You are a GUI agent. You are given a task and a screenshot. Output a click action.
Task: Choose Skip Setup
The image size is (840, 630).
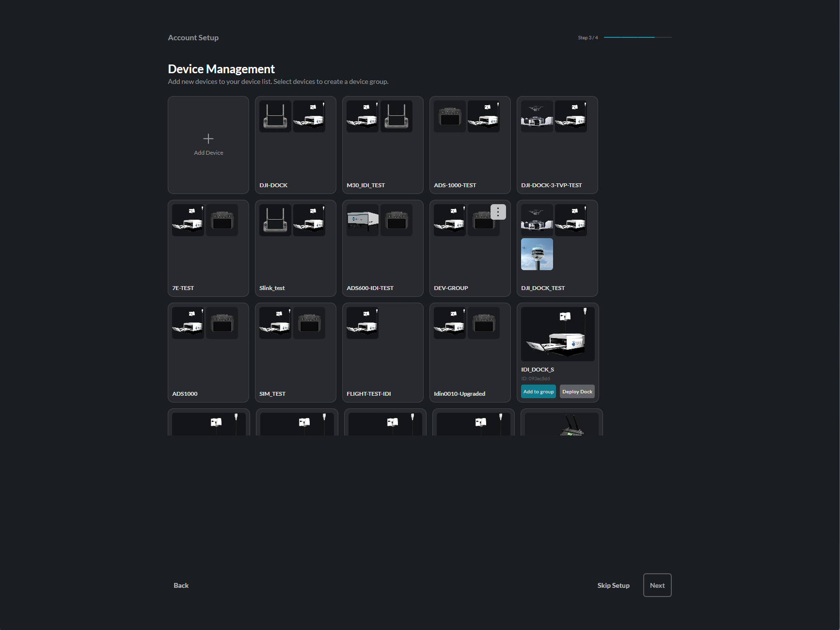point(613,585)
